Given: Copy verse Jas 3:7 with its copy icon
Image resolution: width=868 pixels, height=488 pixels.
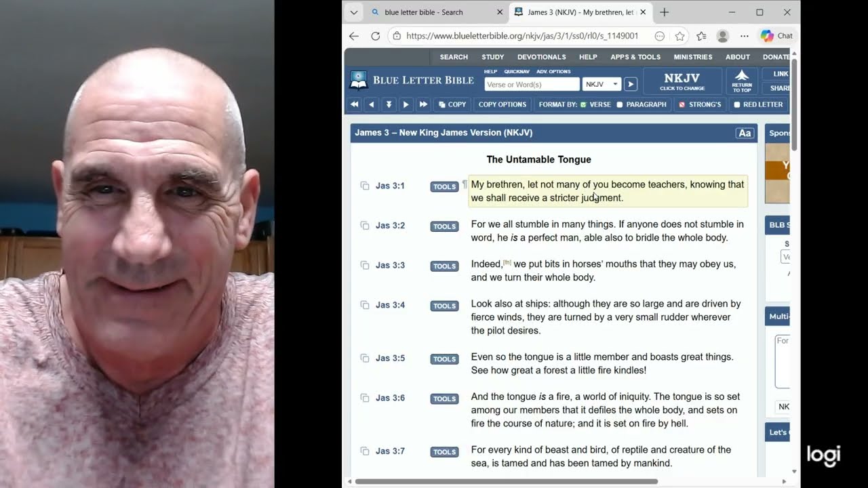Looking at the screenshot, I should point(365,451).
